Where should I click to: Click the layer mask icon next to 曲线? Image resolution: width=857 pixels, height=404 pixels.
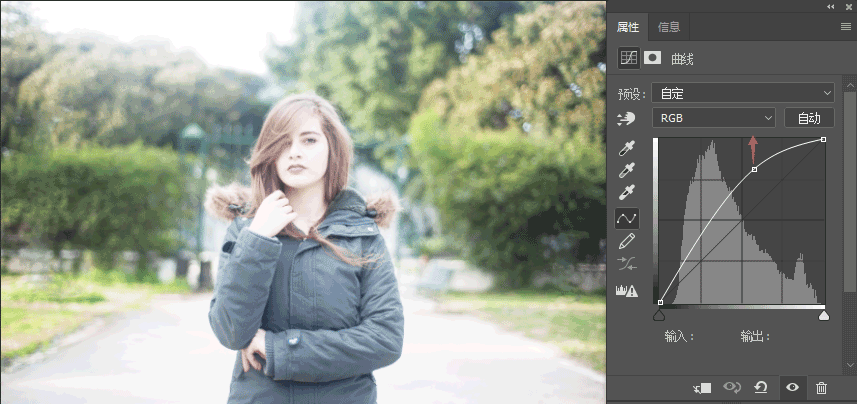[653, 58]
